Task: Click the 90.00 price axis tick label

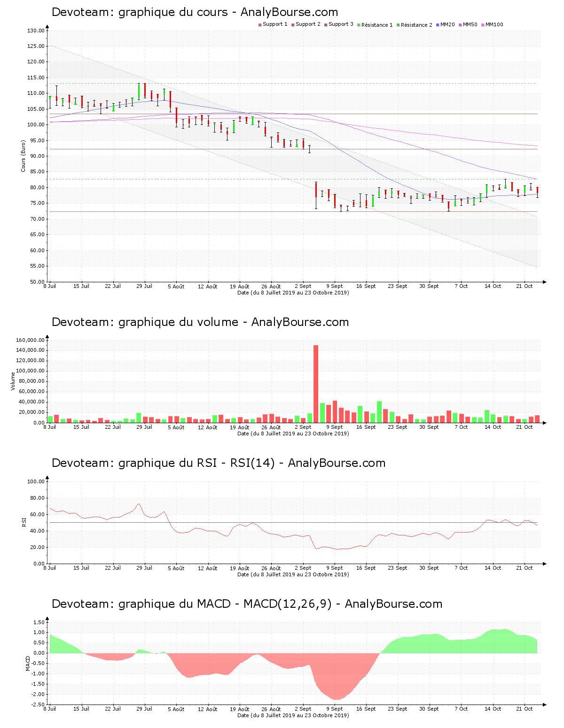Action: [x=38, y=156]
